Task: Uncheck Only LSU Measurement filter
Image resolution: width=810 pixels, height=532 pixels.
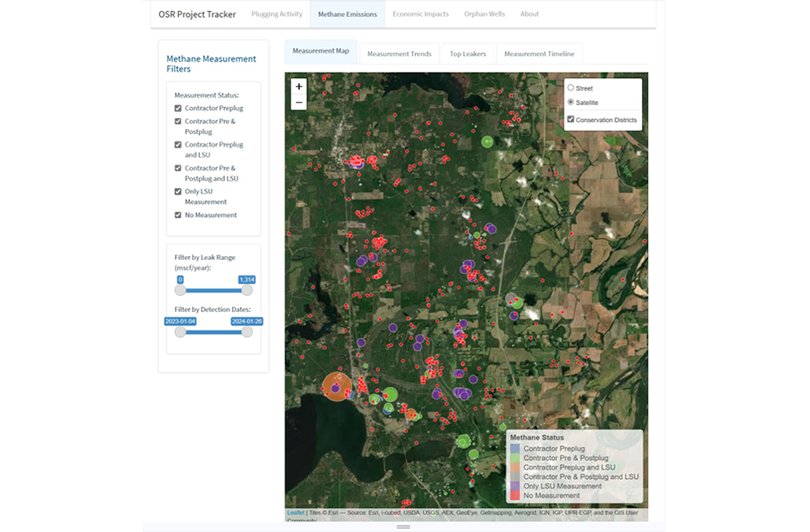Action: [177, 191]
